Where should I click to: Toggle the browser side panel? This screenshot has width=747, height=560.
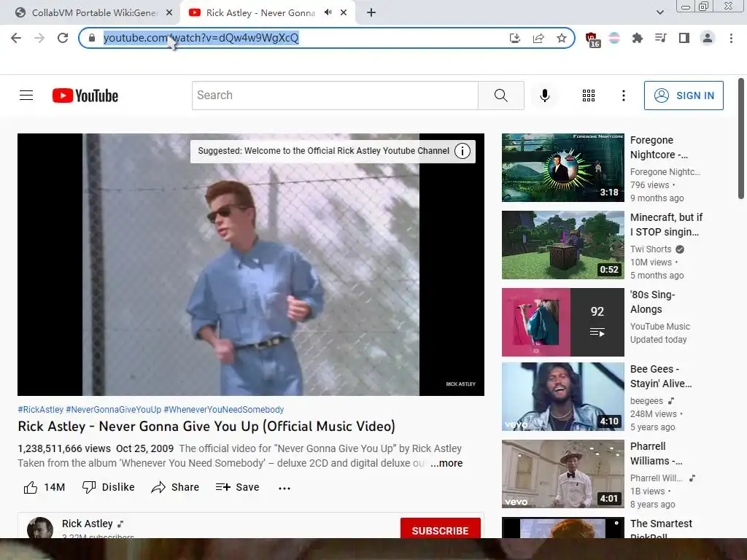(684, 38)
